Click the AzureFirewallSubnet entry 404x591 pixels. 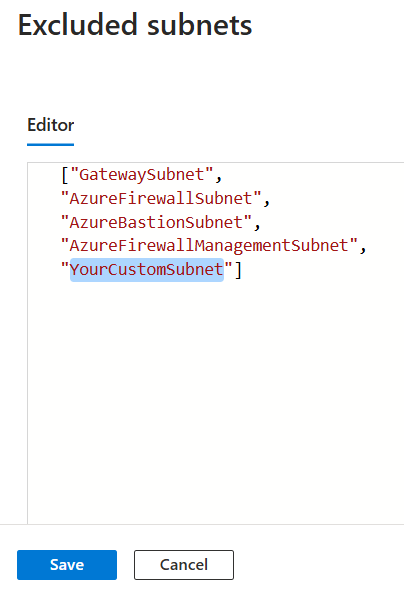click(x=161, y=199)
